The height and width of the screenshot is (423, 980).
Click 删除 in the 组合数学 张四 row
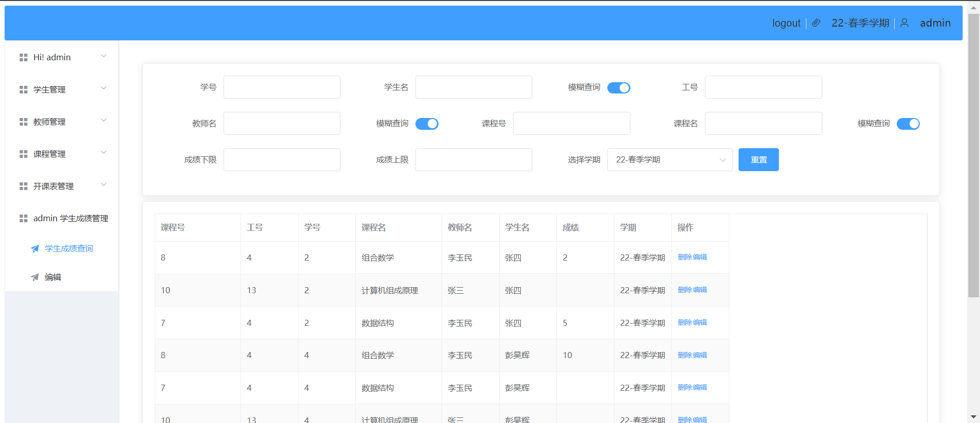coord(684,257)
